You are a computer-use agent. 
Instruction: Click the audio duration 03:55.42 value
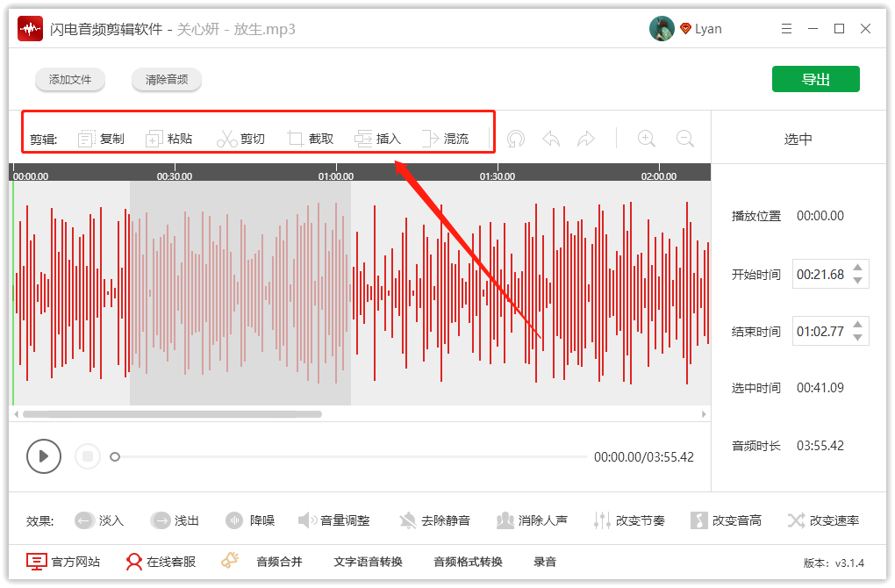point(820,445)
